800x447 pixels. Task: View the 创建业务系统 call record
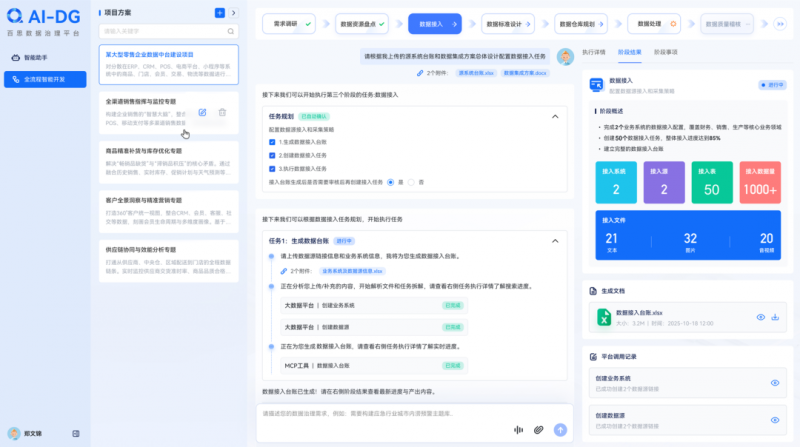(774, 383)
